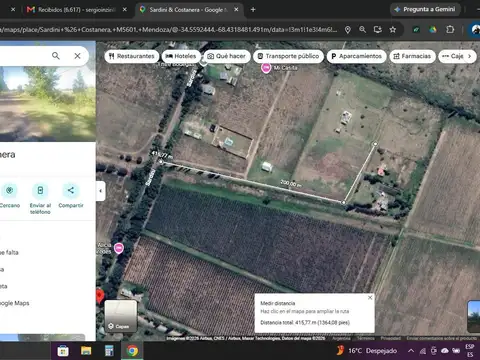The width and height of the screenshot is (480, 360).
Task: Close the Medir distancia popup
Action: tap(370, 297)
